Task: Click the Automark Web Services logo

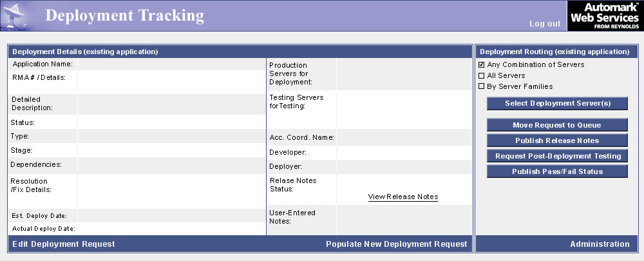Action: click(605, 15)
